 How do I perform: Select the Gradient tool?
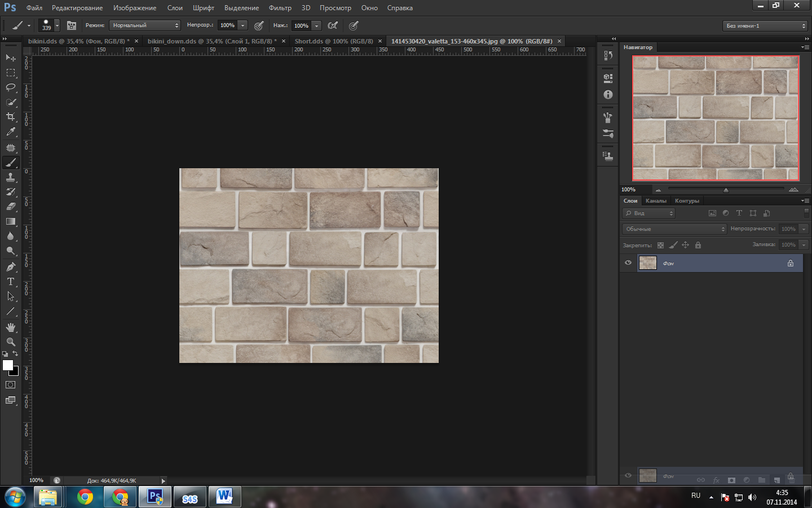11,221
